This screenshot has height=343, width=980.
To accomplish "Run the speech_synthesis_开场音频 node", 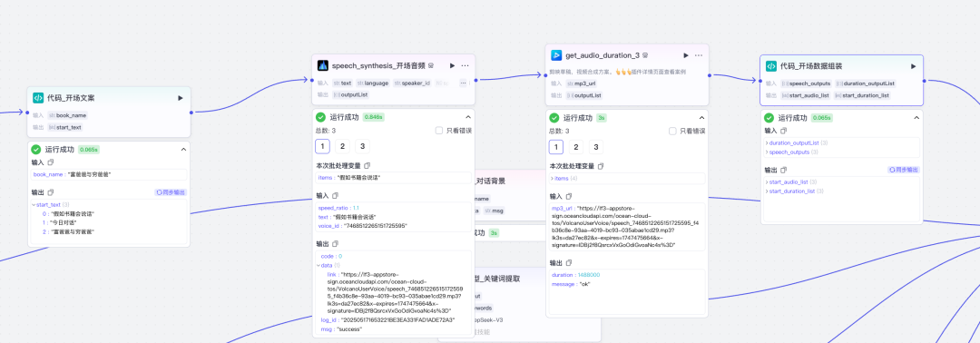I will pos(453,65).
